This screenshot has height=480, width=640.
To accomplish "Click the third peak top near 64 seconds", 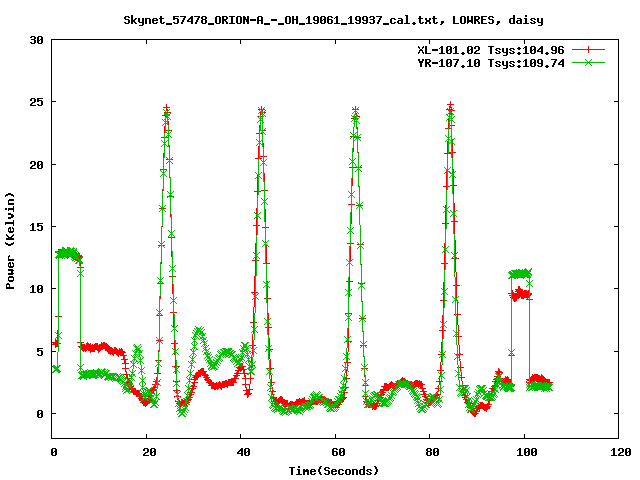I will 356,111.
